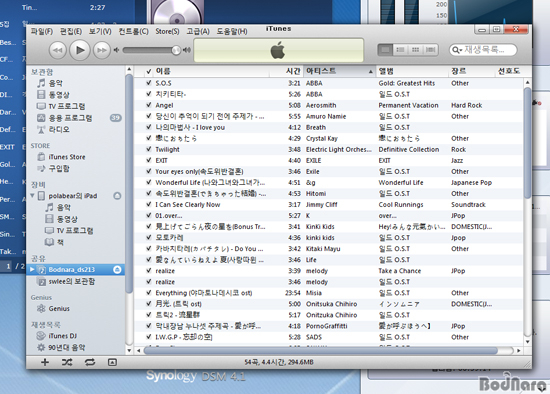550x394 pixels.
Task: Uncheck the S.O.S track checkbox
Action: (149, 83)
